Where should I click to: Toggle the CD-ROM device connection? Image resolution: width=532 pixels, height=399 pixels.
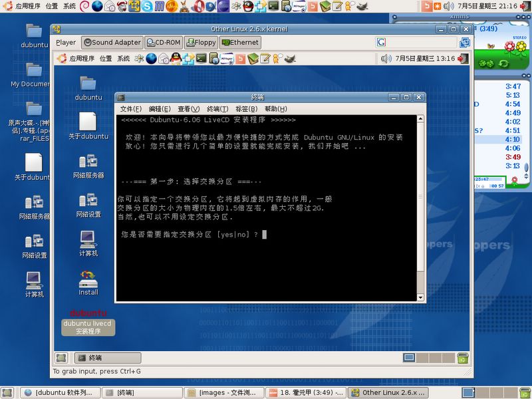(164, 43)
